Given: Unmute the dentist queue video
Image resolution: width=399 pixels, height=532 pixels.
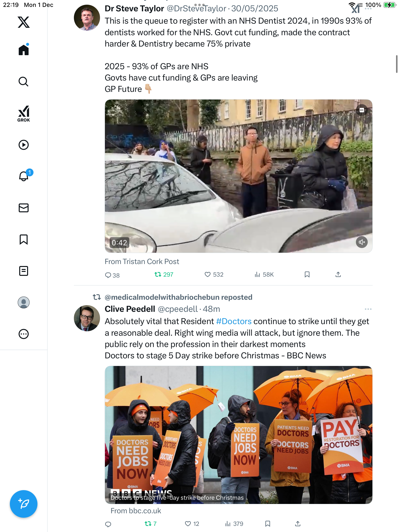Looking at the screenshot, I should tap(362, 242).
